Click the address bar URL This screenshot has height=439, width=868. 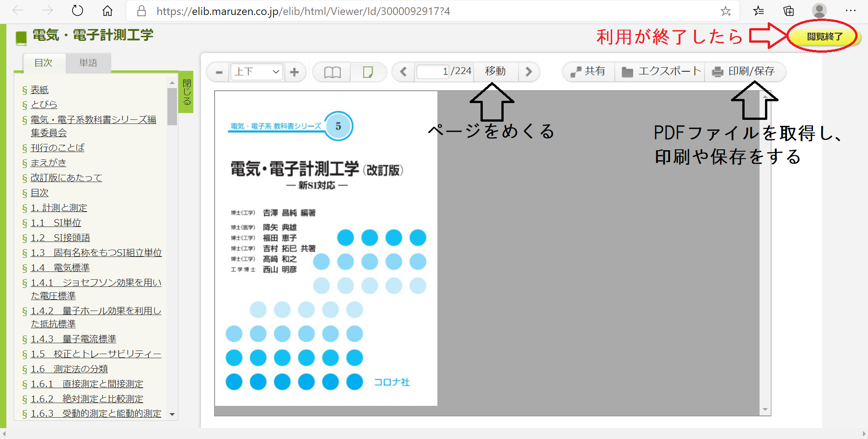coord(303,11)
